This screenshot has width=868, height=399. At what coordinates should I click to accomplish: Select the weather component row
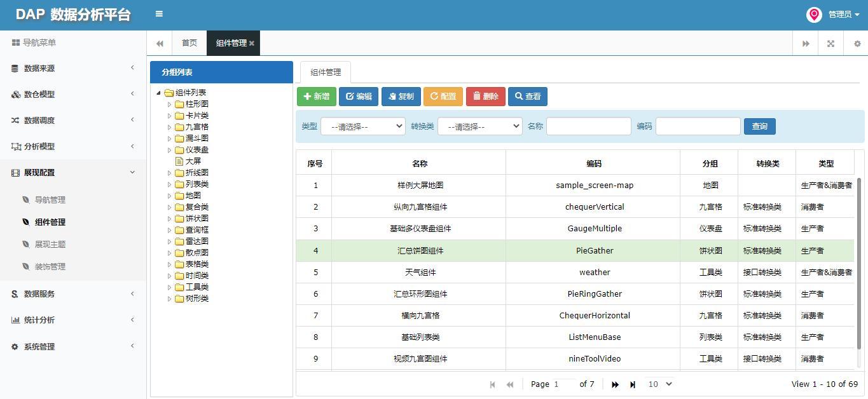[575, 272]
